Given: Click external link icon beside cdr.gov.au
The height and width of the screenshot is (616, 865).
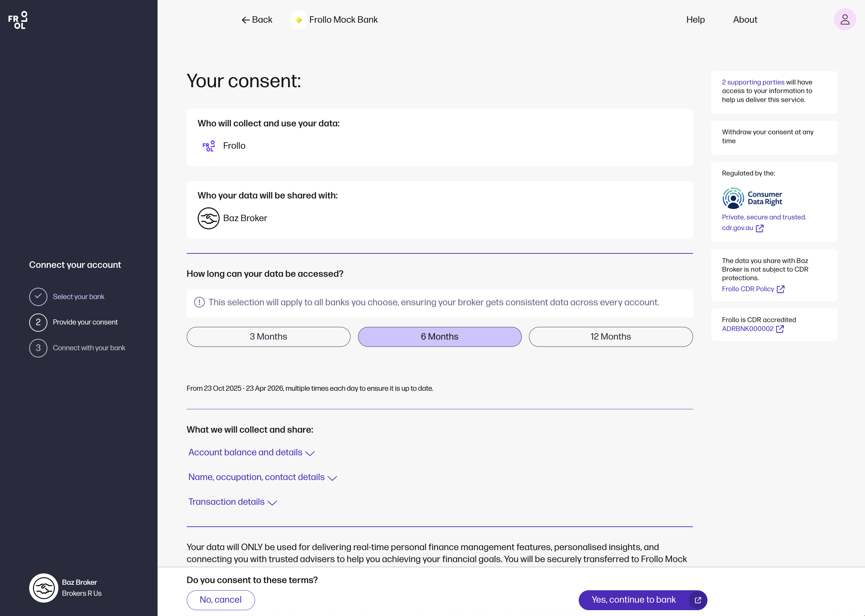Looking at the screenshot, I should 760,228.
